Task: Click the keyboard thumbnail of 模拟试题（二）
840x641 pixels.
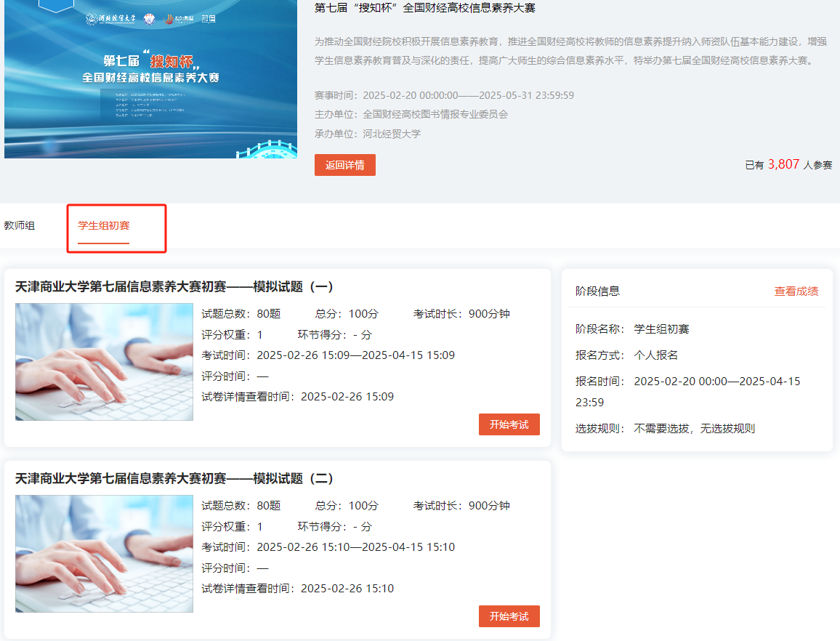Action: [104, 554]
